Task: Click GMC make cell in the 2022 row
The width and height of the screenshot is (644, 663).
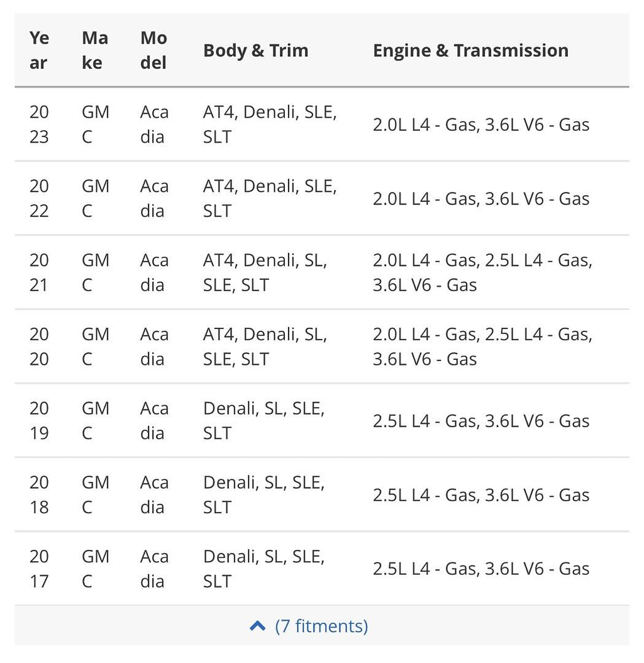Action: pyautogui.click(x=96, y=198)
